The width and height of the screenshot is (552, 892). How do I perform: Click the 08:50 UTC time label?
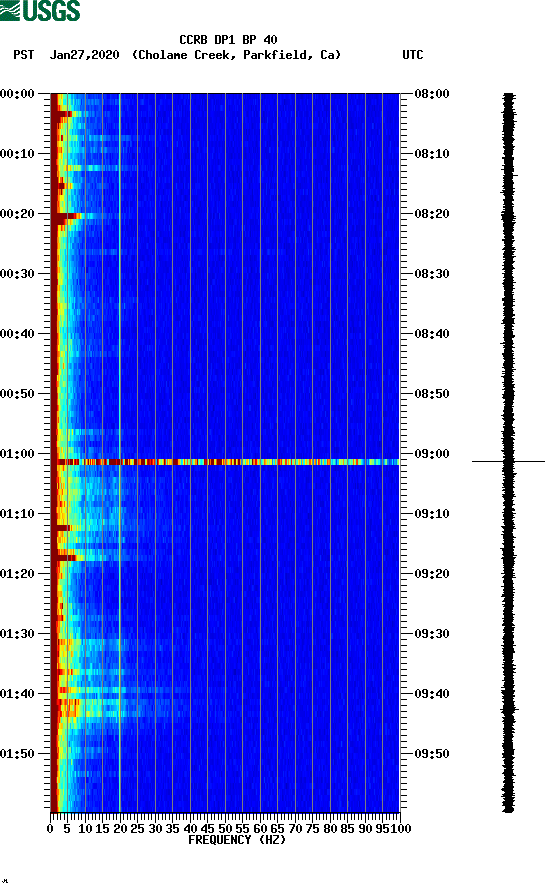pos(432,394)
